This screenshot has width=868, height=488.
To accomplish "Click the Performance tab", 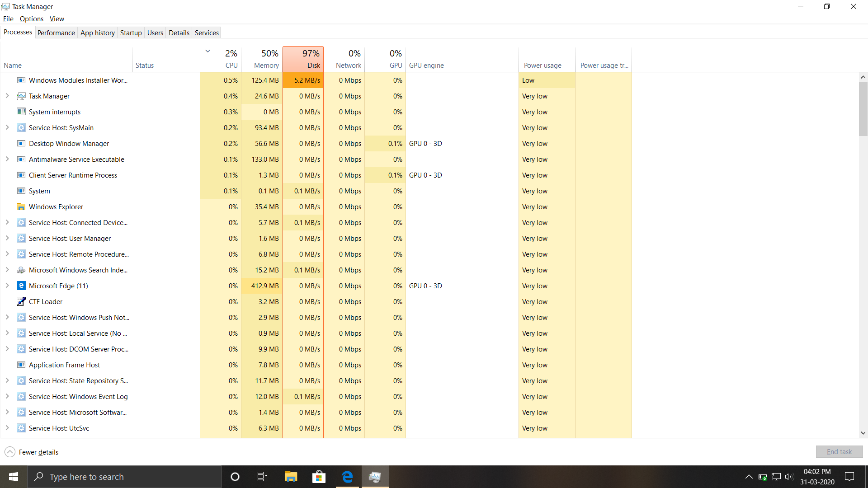I will tap(56, 33).
